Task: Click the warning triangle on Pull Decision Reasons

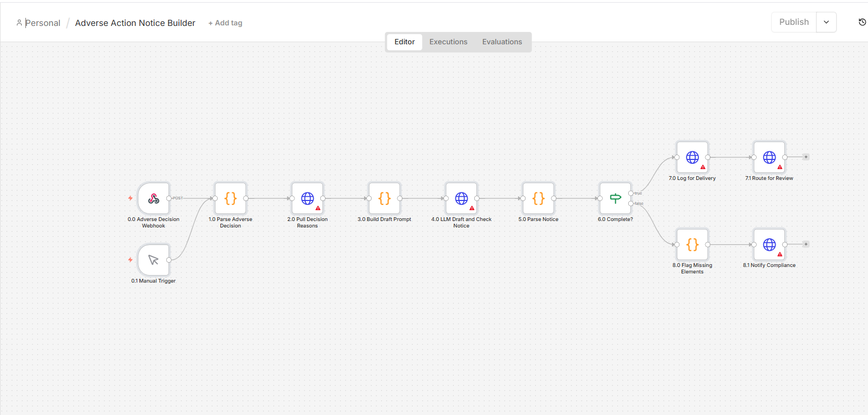Action: pyautogui.click(x=318, y=208)
